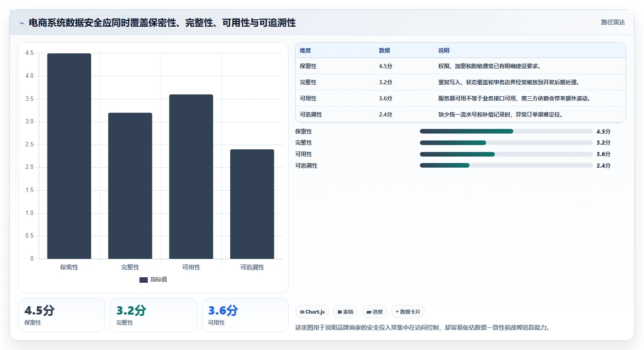
Task: Click the main title 电商系统数据安全
Action: click(x=162, y=23)
